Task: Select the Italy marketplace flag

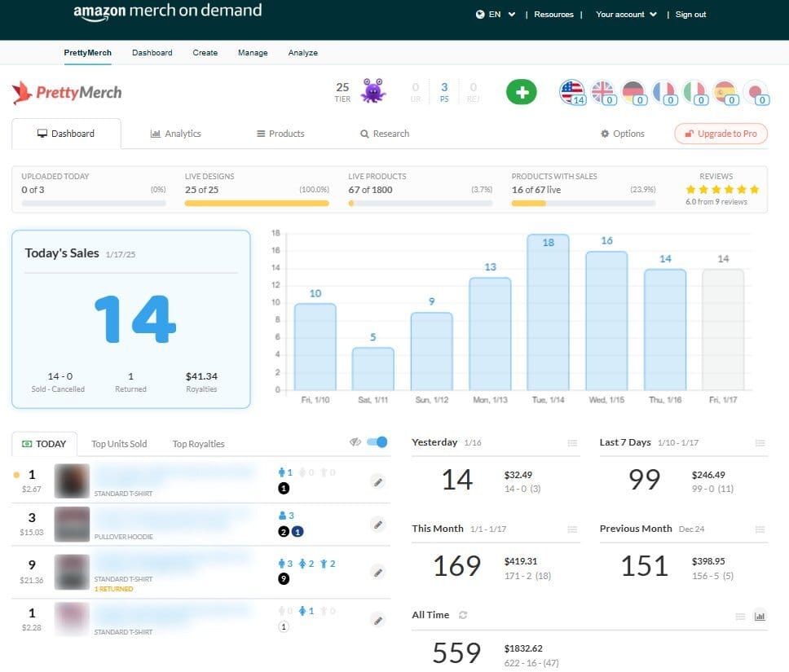Action: pyautogui.click(x=695, y=93)
